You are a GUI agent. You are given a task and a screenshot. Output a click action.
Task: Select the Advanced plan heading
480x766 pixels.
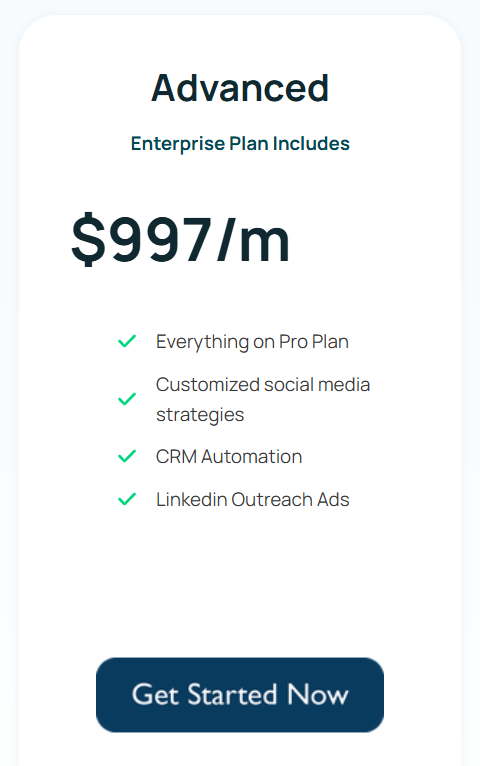pyautogui.click(x=240, y=88)
